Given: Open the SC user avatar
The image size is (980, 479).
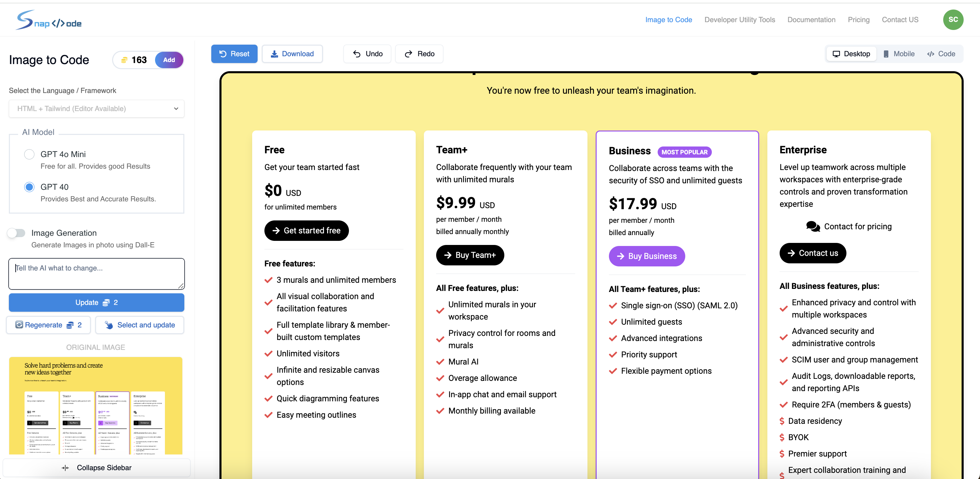Looking at the screenshot, I should pos(953,20).
